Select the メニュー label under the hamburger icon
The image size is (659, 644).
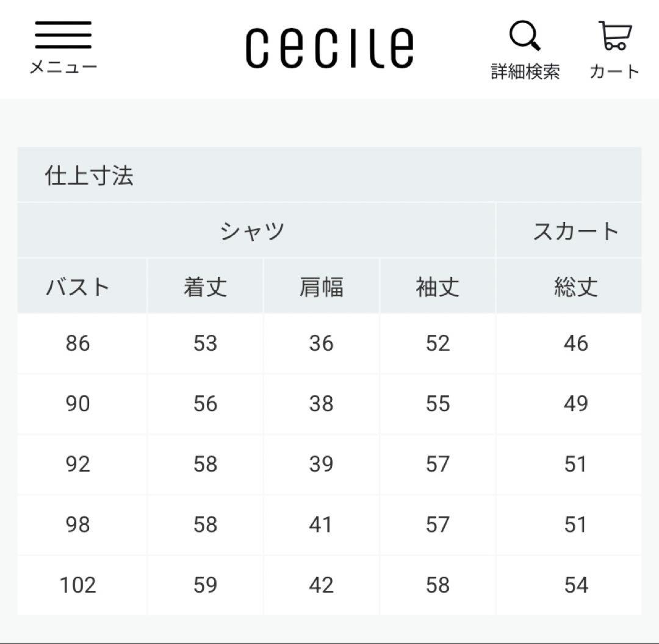(x=63, y=69)
